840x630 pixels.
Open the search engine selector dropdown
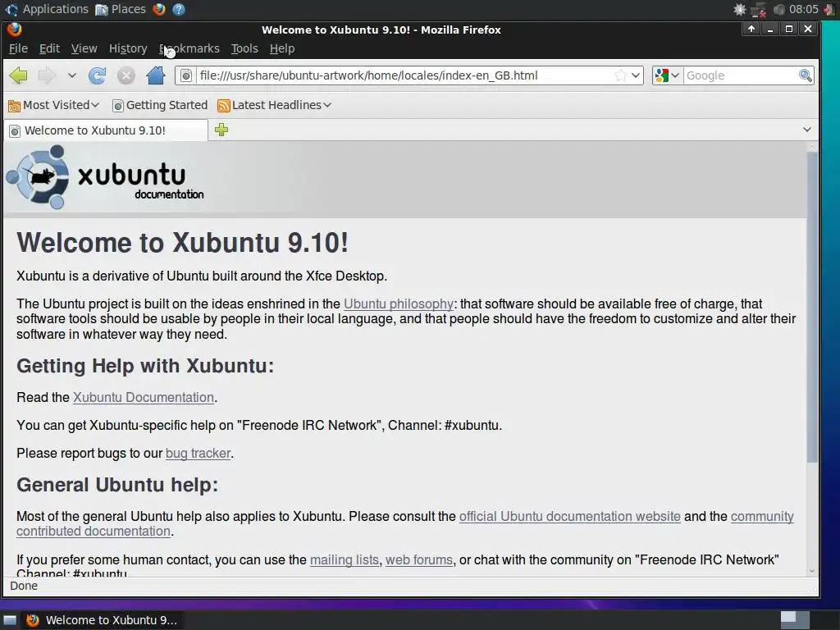pos(667,75)
